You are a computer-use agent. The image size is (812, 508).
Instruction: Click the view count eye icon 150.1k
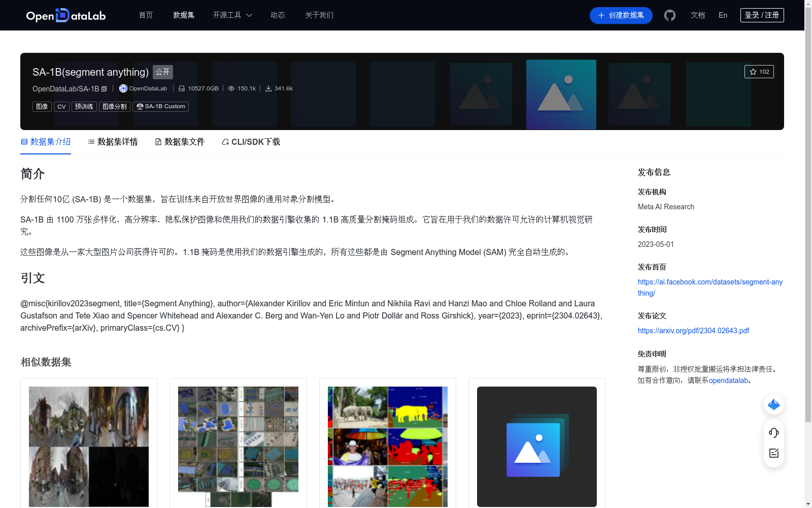(231, 88)
